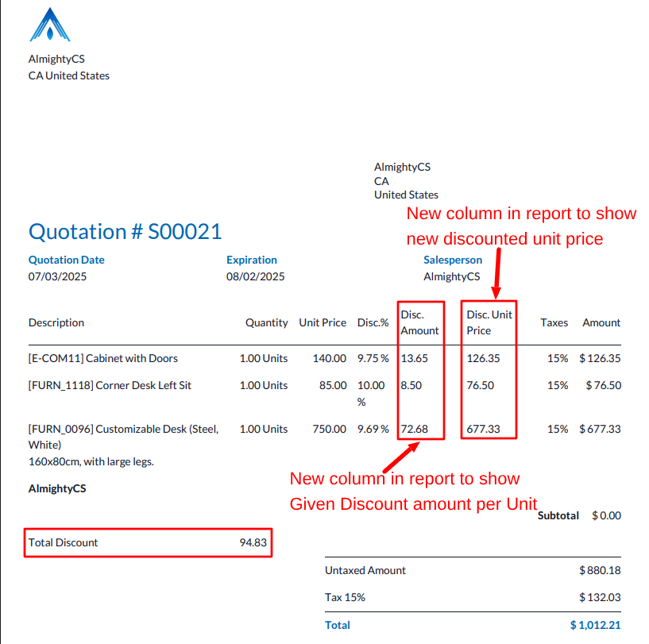Select the Disc. Unit Price column header
Viewport: 649px width, 644px height.
click(489, 322)
